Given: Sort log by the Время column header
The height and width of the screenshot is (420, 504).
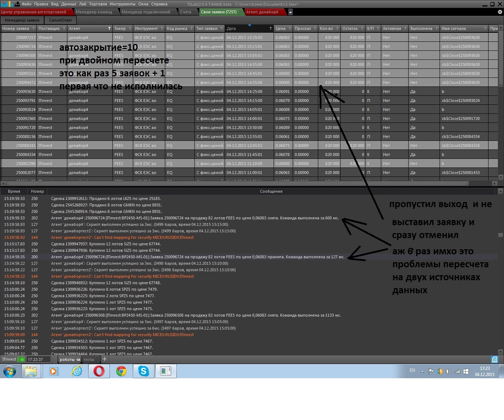Looking at the screenshot, I should pos(14,191).
